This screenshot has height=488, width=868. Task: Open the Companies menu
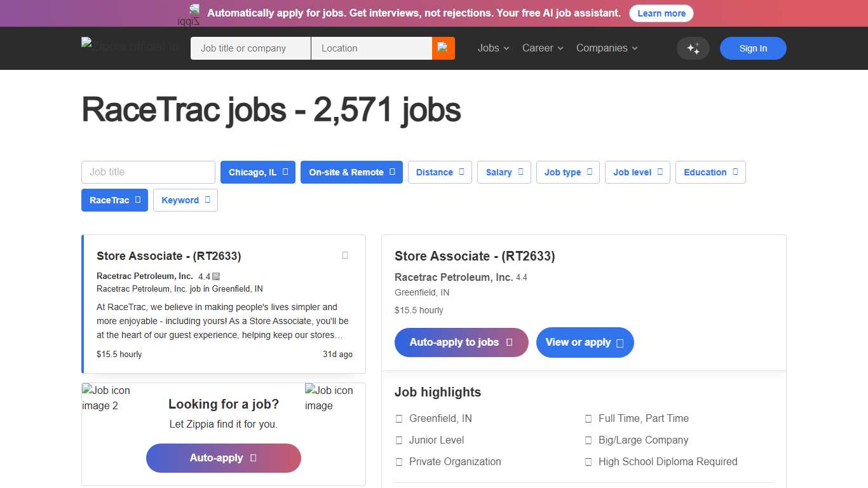[x=606, y=48]
